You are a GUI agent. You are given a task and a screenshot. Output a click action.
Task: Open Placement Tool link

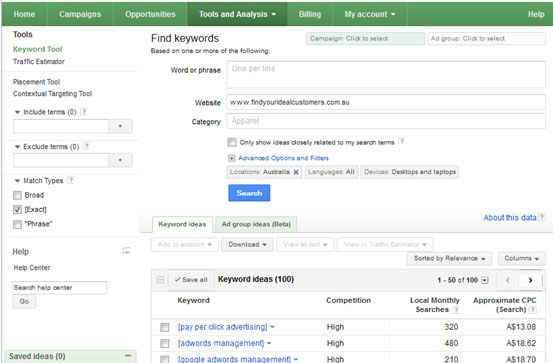(x=36, y=82)
